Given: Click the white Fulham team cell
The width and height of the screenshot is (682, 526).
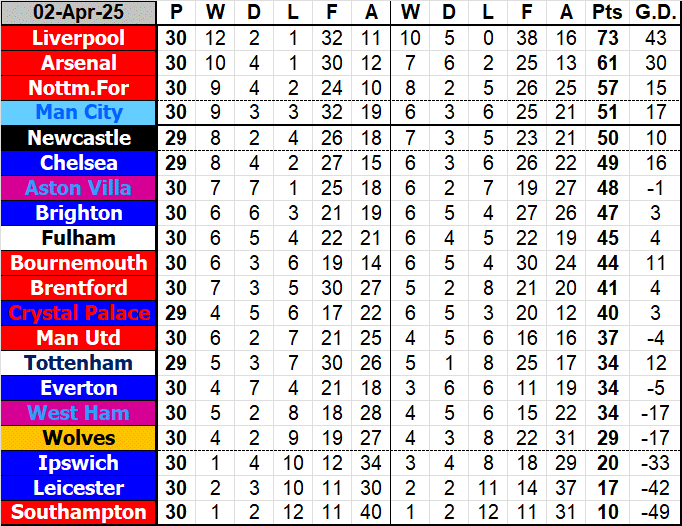Looking at the screenshot, I should (x=79, y=238).
